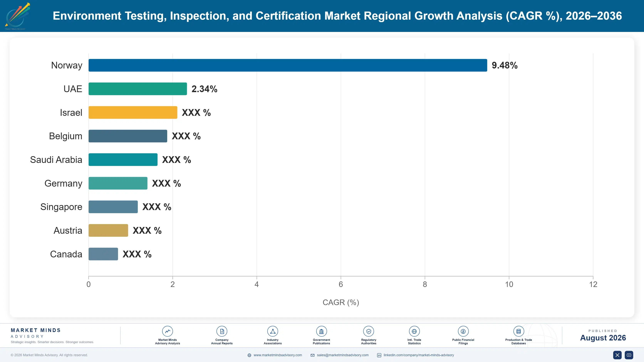Click the X social icon in footer
644x362 pixels.
tap(617, 355)
